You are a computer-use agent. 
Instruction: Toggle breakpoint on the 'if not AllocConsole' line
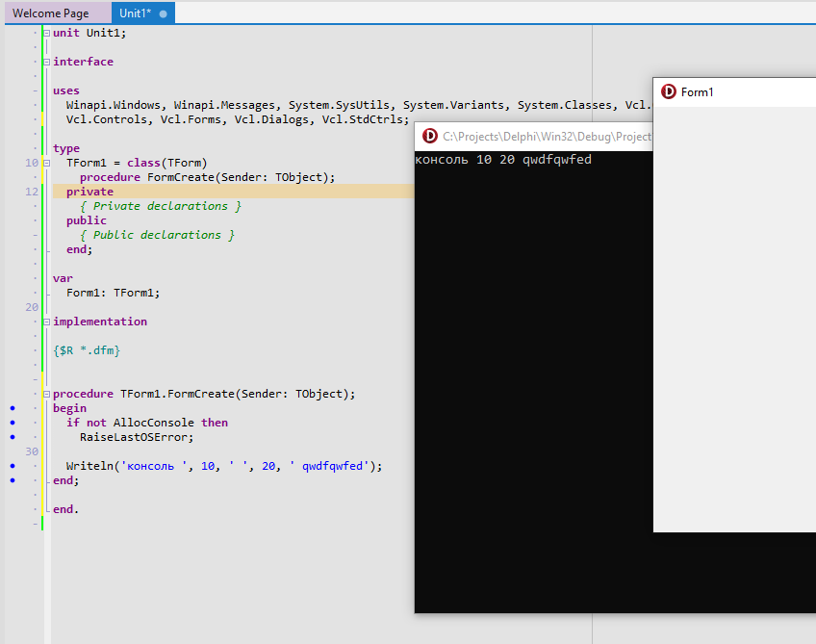point(13,423)
